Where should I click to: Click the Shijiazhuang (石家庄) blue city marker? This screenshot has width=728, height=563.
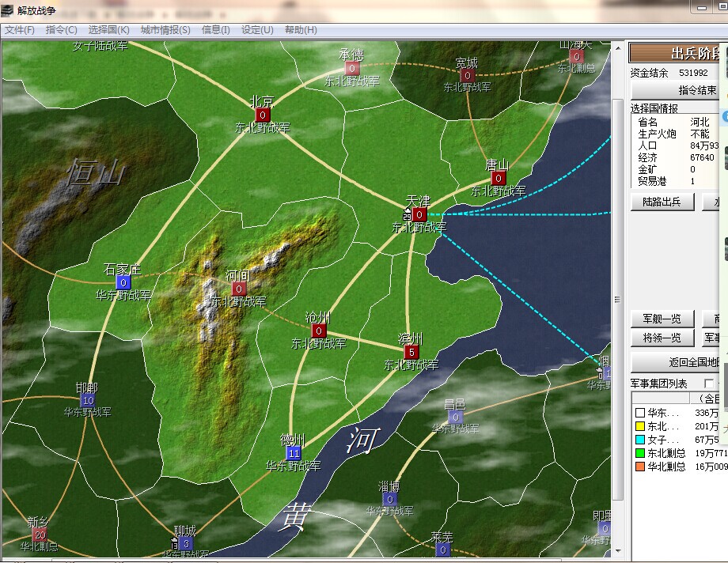tap(123, 282)
